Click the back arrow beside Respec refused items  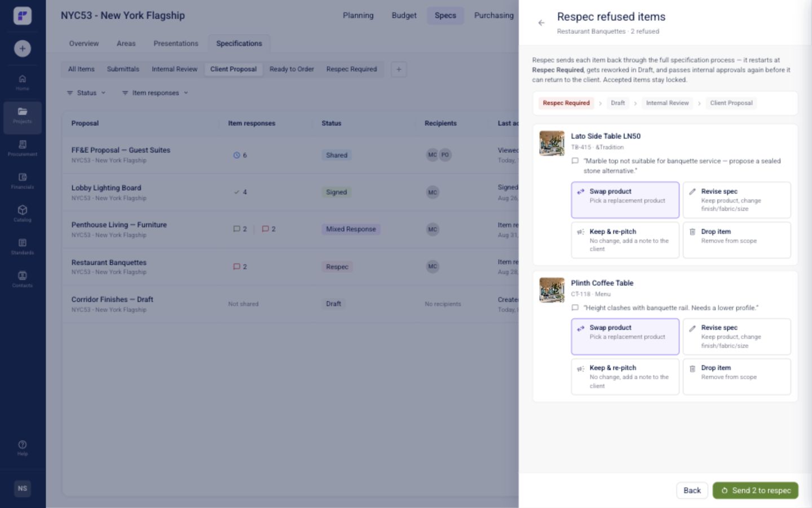[541, 23]
